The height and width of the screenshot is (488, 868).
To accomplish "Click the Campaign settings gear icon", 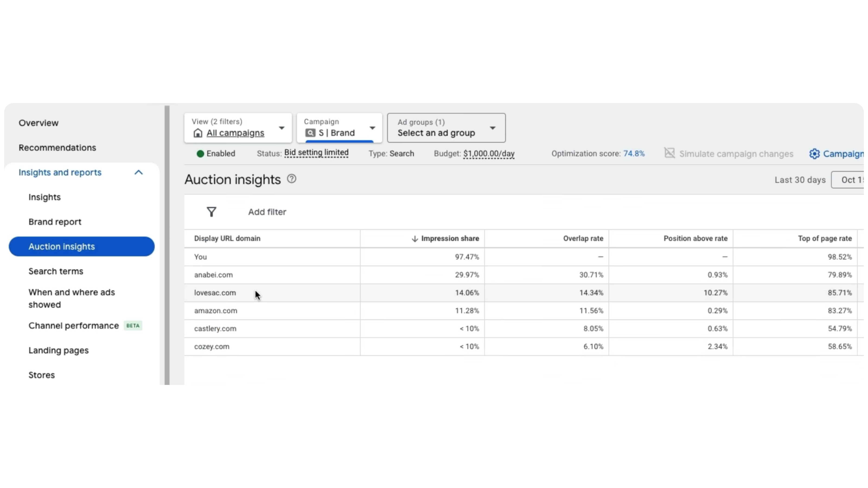I will tap(814, 154).
